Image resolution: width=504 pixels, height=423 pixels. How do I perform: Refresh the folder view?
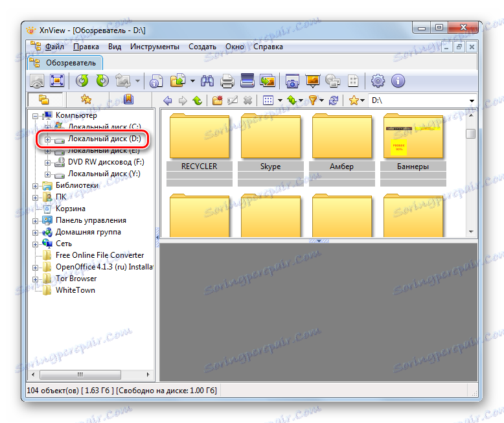point(334,100)
